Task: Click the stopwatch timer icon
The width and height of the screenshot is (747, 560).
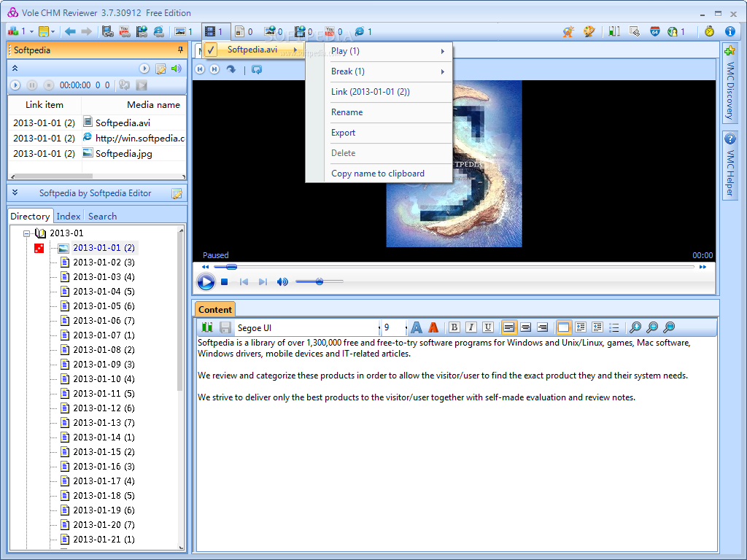Action: tap(709, 31)
